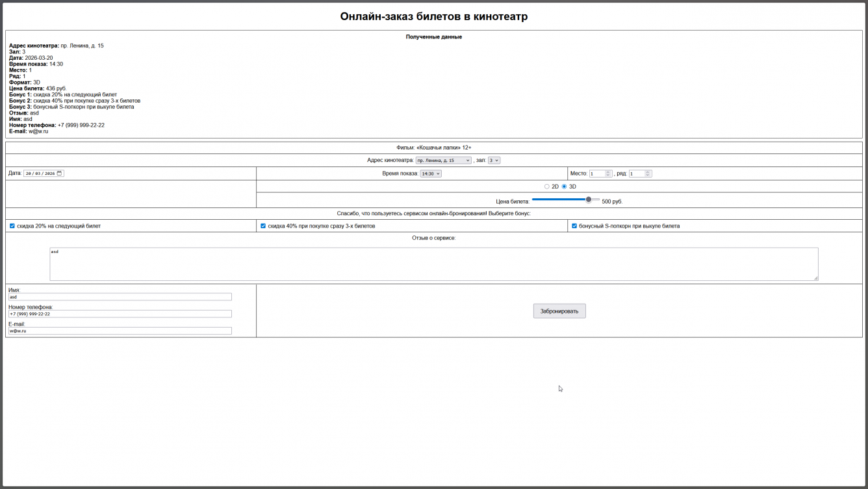The height and width of the screenshot is (489, 868).
Task: Click the 'Бонус 3:' result line
Action: click(x=71, y=107)
